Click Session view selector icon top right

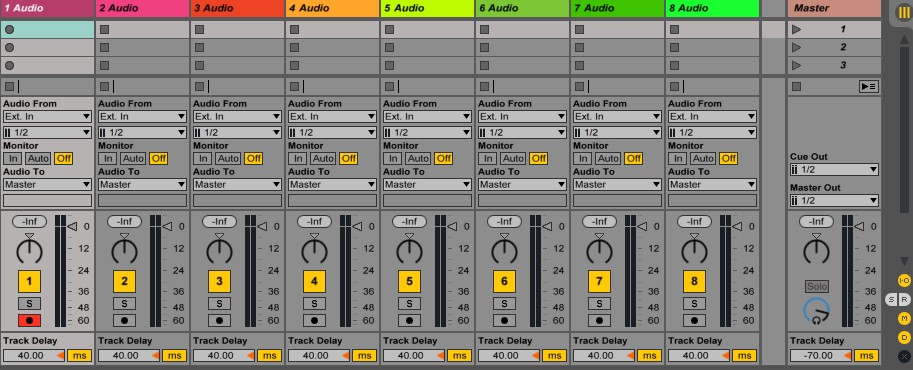point(903,13)
